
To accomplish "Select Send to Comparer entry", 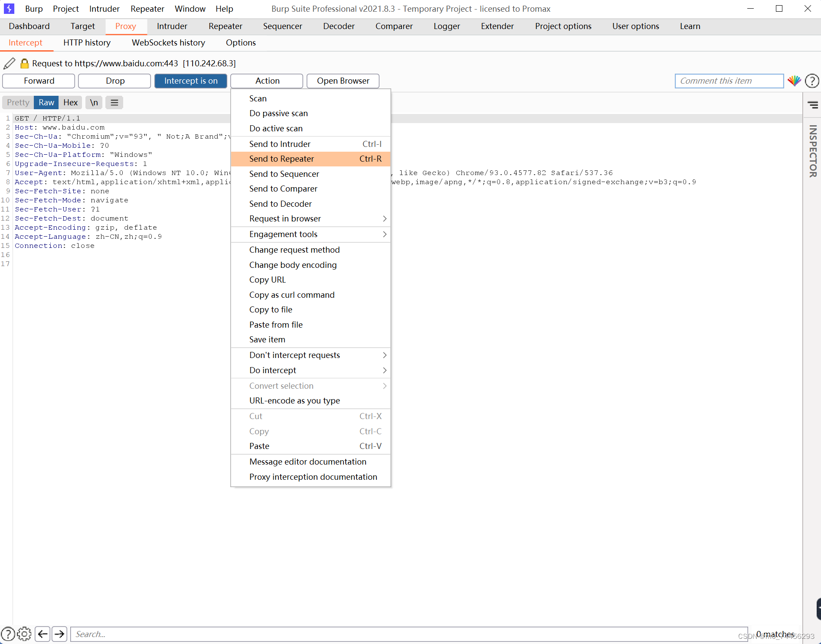I will pyautogui.click(x=311, y=189).
